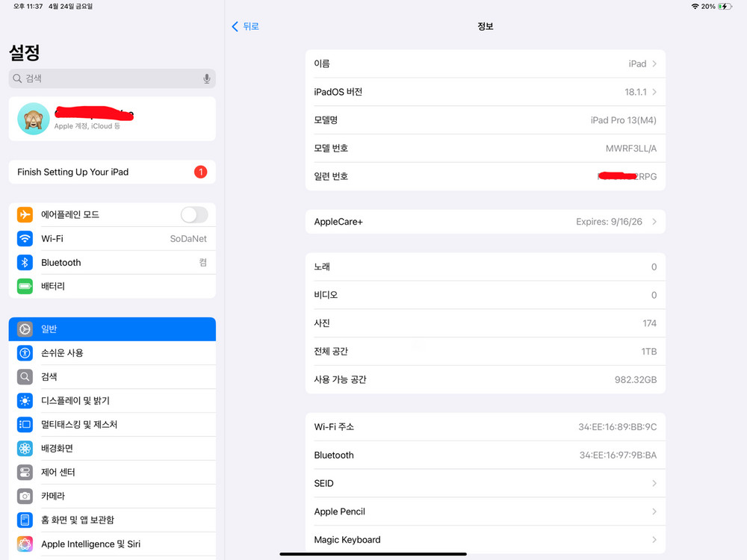Expand the 이름 row to edit iPad name
Screen dimensions: 747x560
point(486,63)
